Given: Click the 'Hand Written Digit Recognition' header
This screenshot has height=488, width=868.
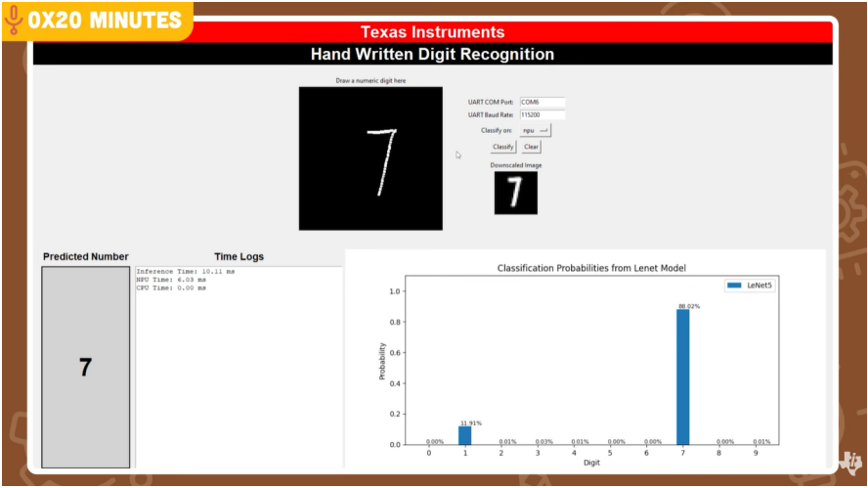Looking at the screenshot, I should coord(432,55).
